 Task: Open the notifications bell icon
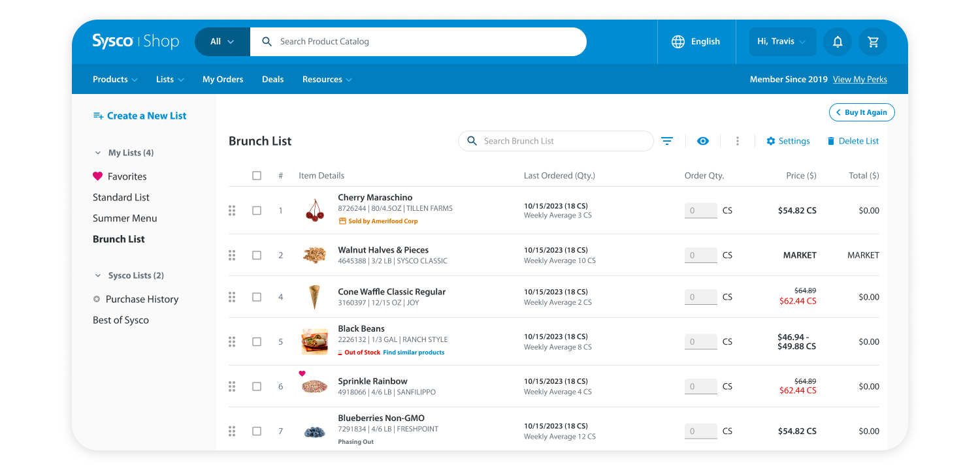[x=838, y=42]
